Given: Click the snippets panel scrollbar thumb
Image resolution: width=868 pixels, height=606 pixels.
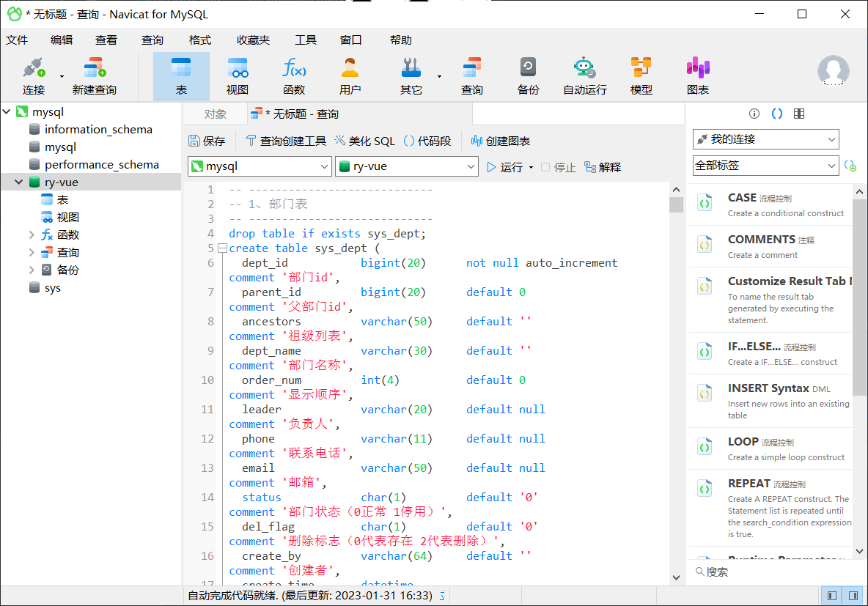Looking at the screenshot, I should click(x=859, y=298).
